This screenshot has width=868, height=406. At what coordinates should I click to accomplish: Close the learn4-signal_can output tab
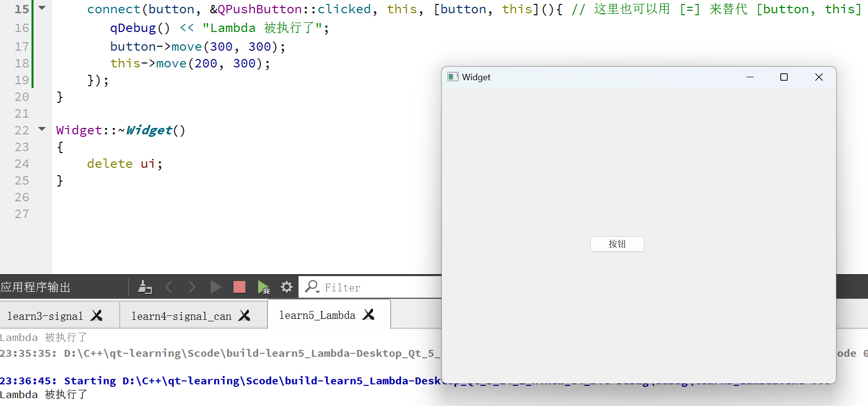[244, 315]
